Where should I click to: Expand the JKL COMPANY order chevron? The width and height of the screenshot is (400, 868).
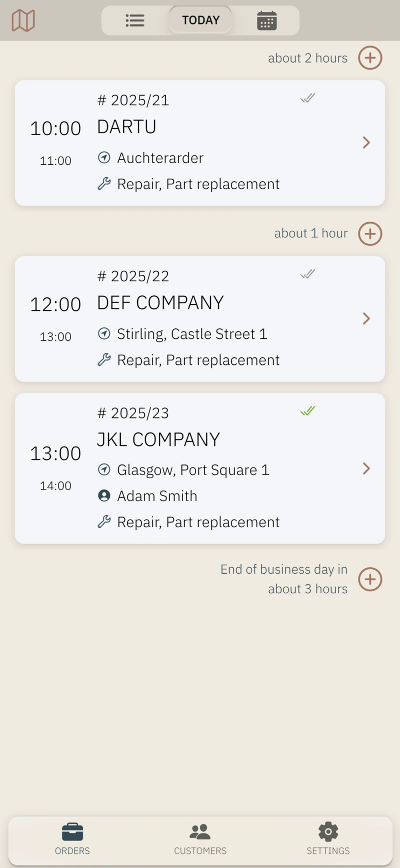pyautogui.click(x=366, y=469)
